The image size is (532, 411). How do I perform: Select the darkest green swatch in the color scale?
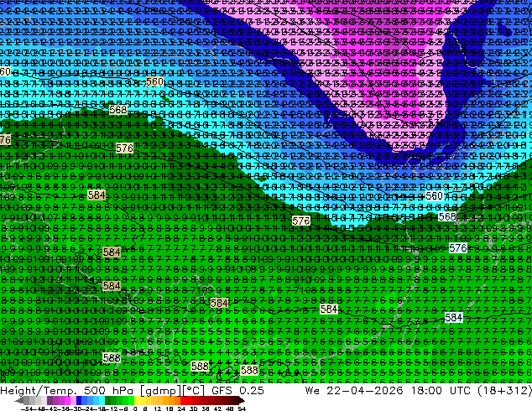pos(108,401)
